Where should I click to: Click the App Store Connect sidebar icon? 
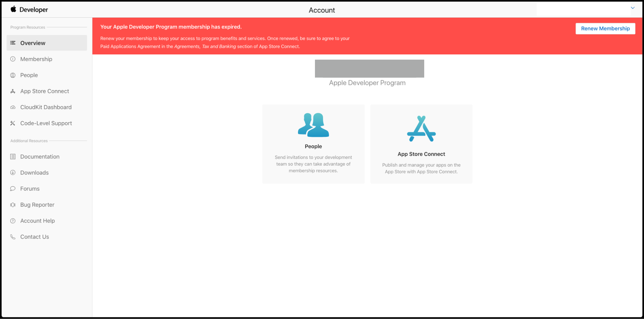tap(13, 91)
